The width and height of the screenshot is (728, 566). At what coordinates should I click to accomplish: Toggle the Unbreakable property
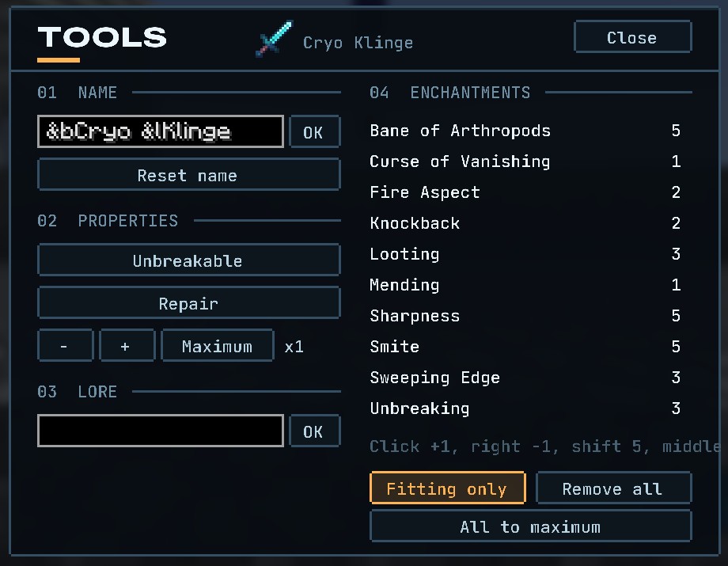(189, 260)
